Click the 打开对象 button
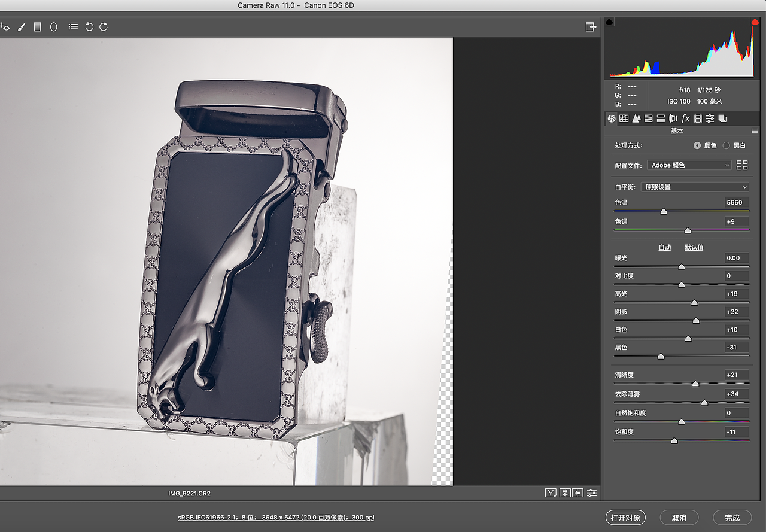Viewport: 766px width, 532px height. pyautogui.click(x=625, y=518)
